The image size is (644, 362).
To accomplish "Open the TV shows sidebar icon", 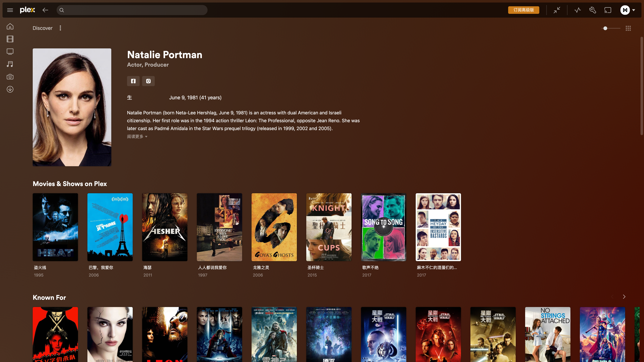I will [10, 52].
